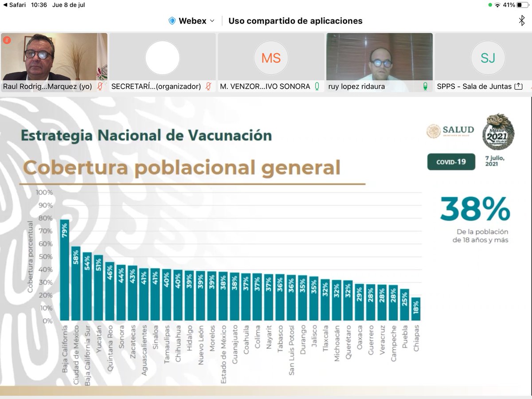Mute ruy lopez ridaura's microphone
Screen dimensions: 532x399
tap(426, 87)
